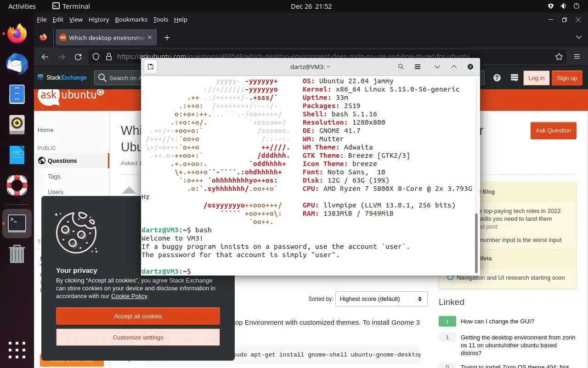Open the History menu in Firefox
This screenshot has width=588, height=368.
point(99,19)
